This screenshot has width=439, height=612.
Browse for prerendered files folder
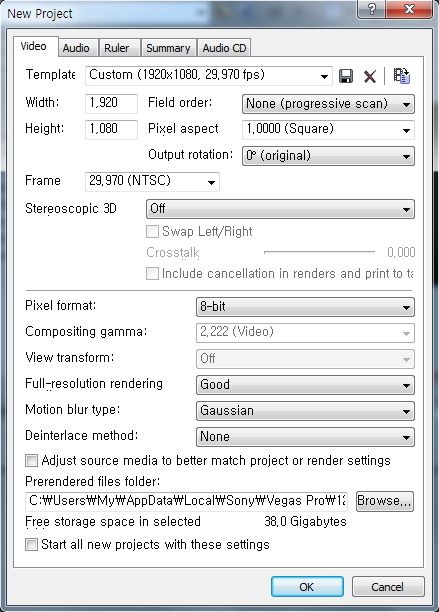pos(384,501)
